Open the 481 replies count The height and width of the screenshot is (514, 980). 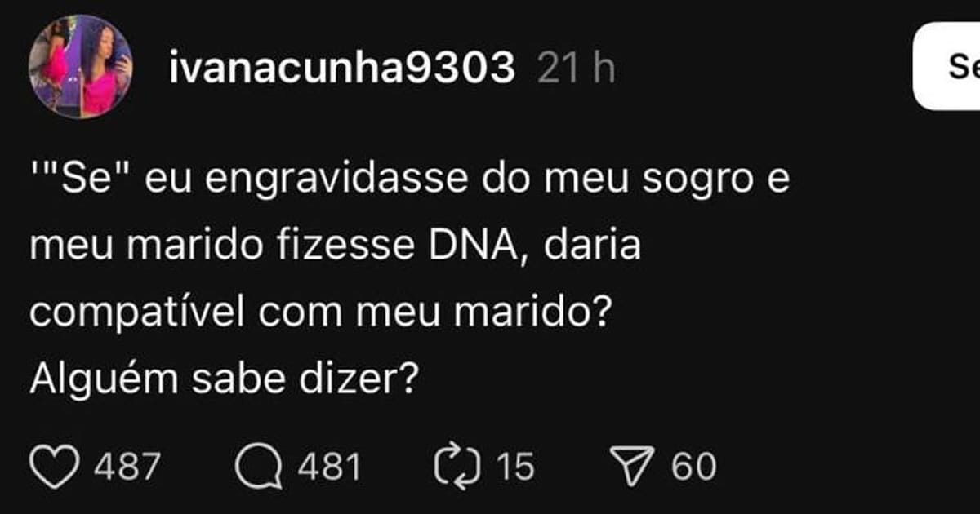328,467
